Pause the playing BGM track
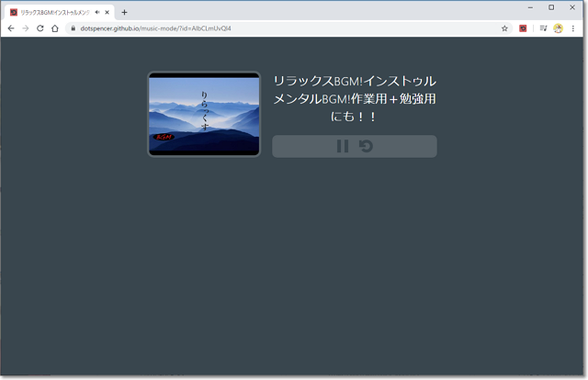 pyautogui.click(x=342, y=146)
